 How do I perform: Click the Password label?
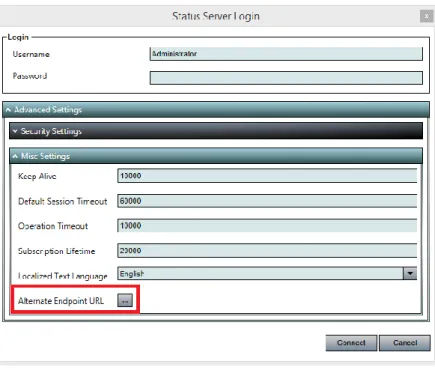click(30, 76)
